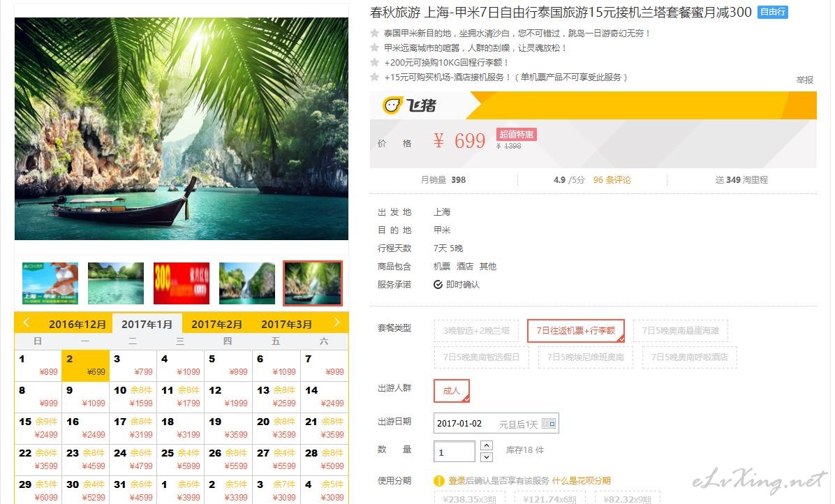Select the 成人 traveler group option
The width and height of the screenshot is (835, 504).
[452, 391]
